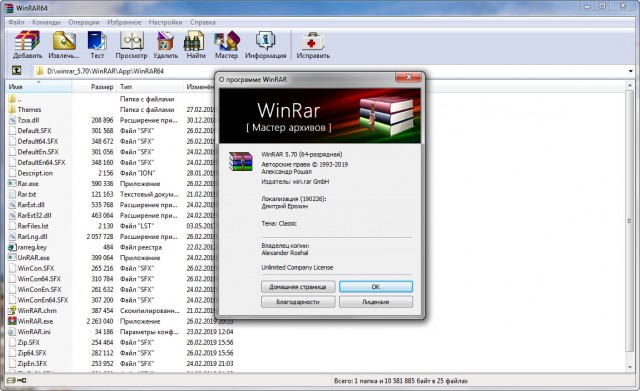Click OK in the About dialog

pyautogui.click(x=376, y=287)
